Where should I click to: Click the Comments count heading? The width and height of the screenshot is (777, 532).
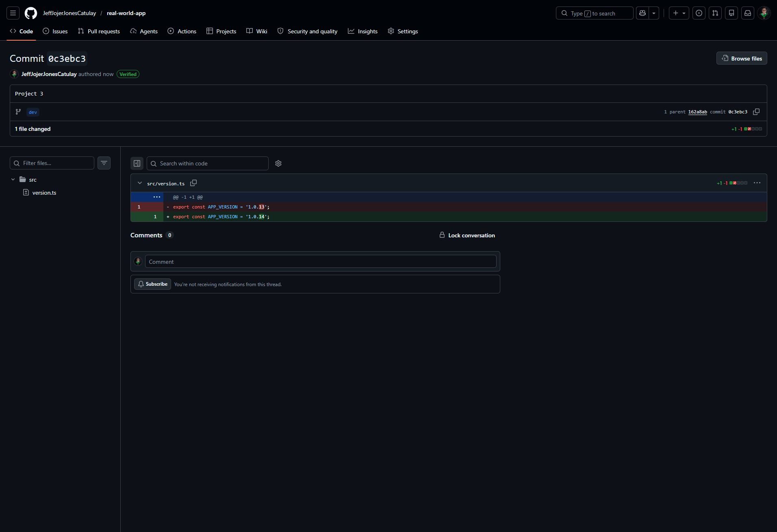(x=152, y=235)
